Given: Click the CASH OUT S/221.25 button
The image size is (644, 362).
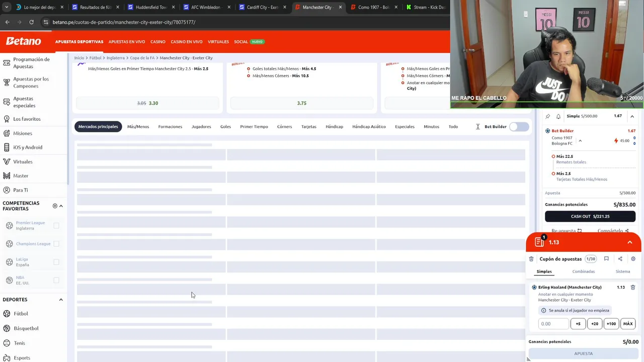Looking at the screenshot, I should pos(590,216).
